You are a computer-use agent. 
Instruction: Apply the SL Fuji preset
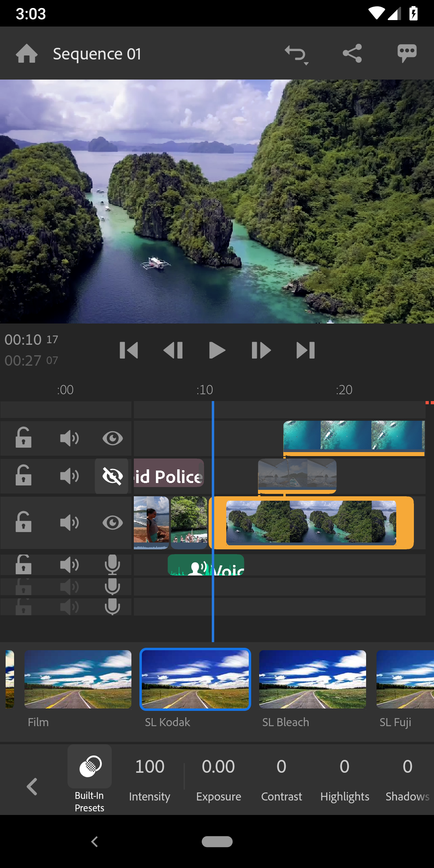tap(405, 679)
